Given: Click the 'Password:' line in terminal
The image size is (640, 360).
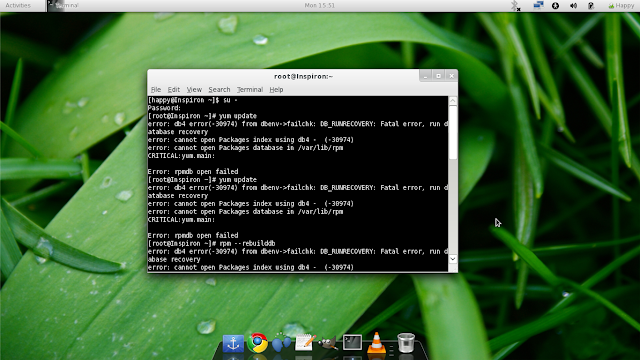Looking at the screenshot, I should tap(164, 108).
